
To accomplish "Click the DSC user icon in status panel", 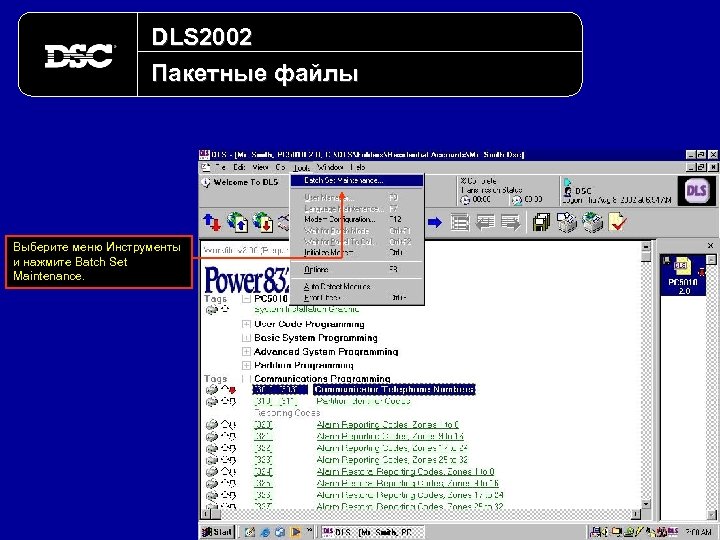I will (568, 191).
